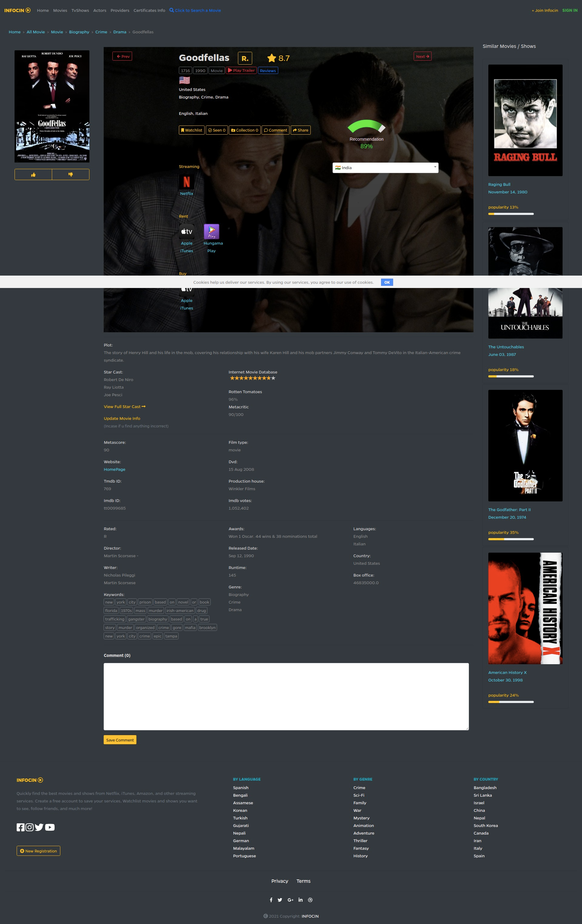Open Facebook icon in footer about section

point(21,827)
